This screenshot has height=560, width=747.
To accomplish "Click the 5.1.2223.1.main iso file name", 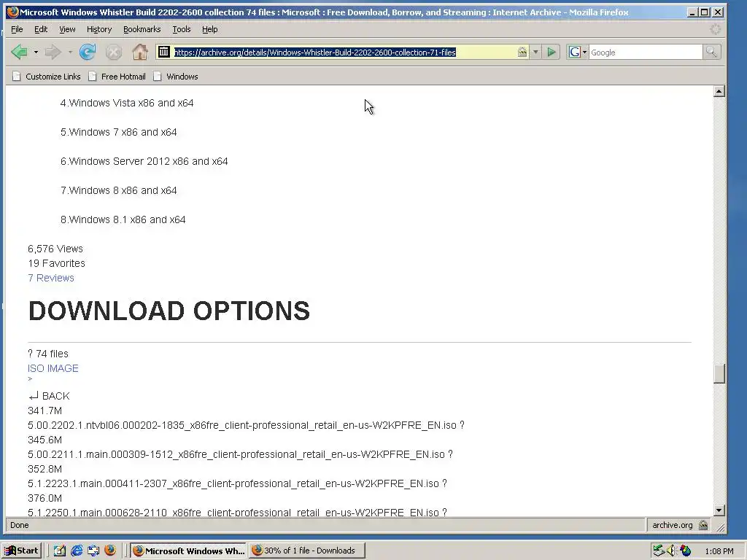I will (233, 483).
